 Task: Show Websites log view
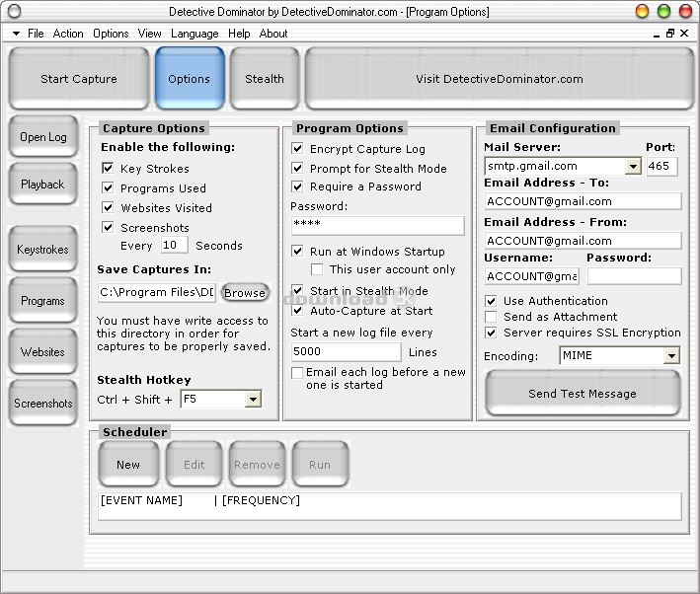(x=42, y=351)
